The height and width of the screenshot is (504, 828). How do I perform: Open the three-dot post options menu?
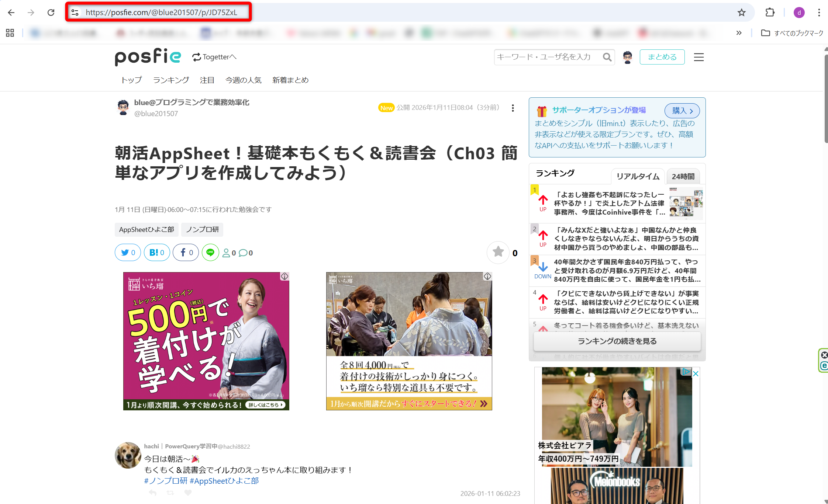click(513, 108)
